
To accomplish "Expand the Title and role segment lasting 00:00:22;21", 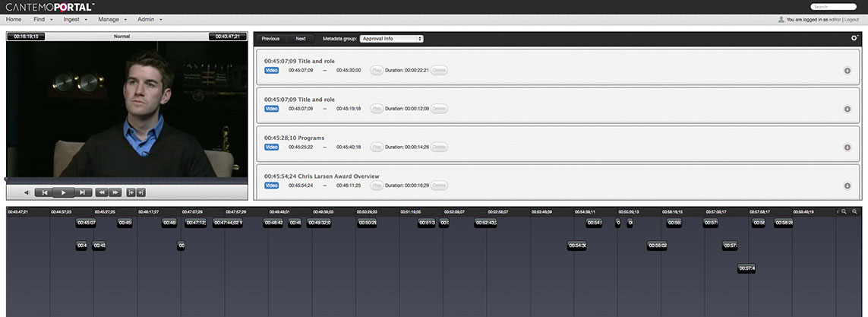I will 847,71.
